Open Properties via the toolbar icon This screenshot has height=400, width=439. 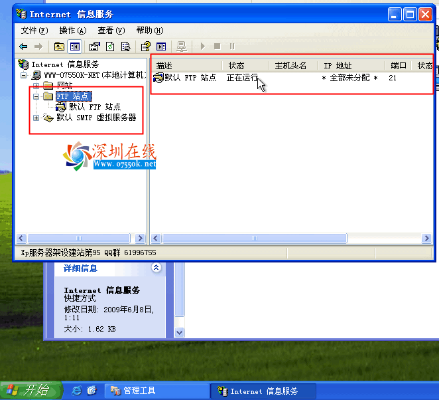(x=94, y=47)
